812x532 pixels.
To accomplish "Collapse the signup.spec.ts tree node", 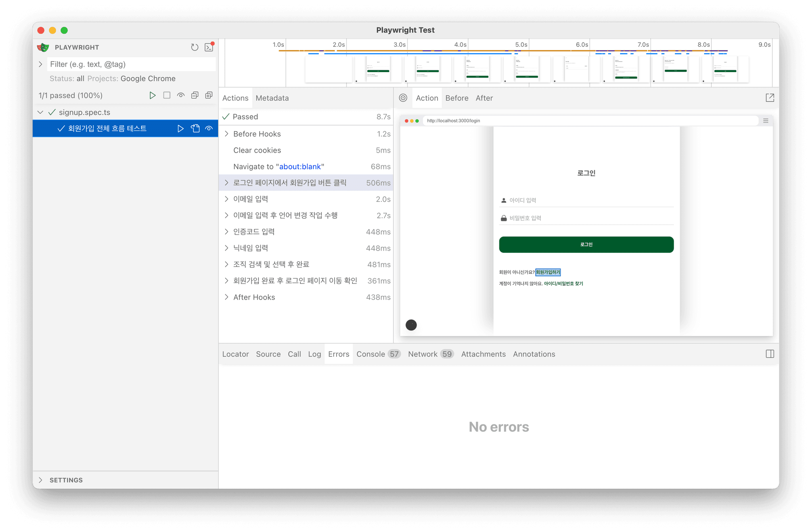I will (x=40, y=112).
